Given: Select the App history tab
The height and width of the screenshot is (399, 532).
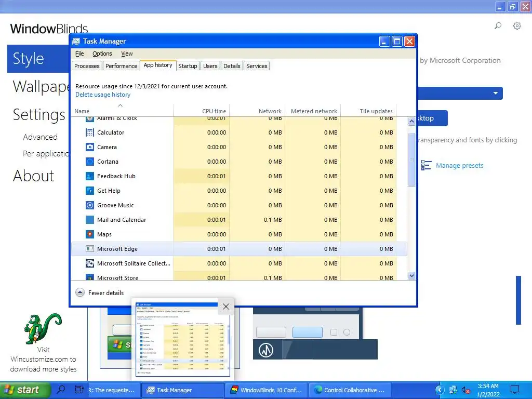Looking at the screenshot, I should (x=158, y=65).
